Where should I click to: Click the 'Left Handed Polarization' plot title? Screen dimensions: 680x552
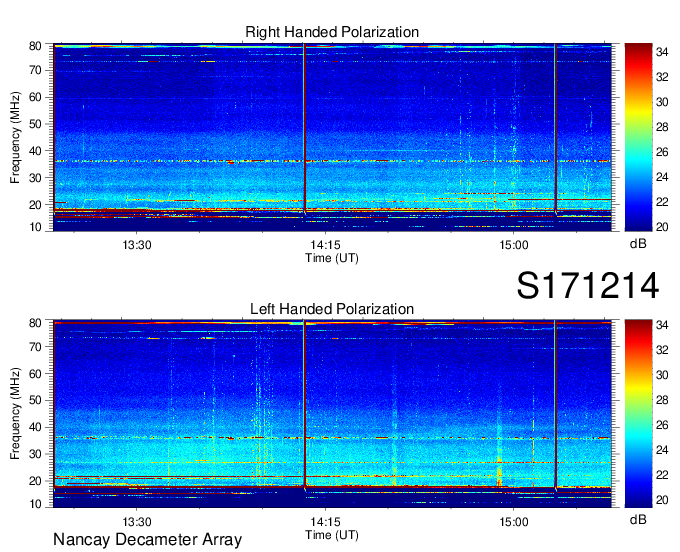[332, 309]
